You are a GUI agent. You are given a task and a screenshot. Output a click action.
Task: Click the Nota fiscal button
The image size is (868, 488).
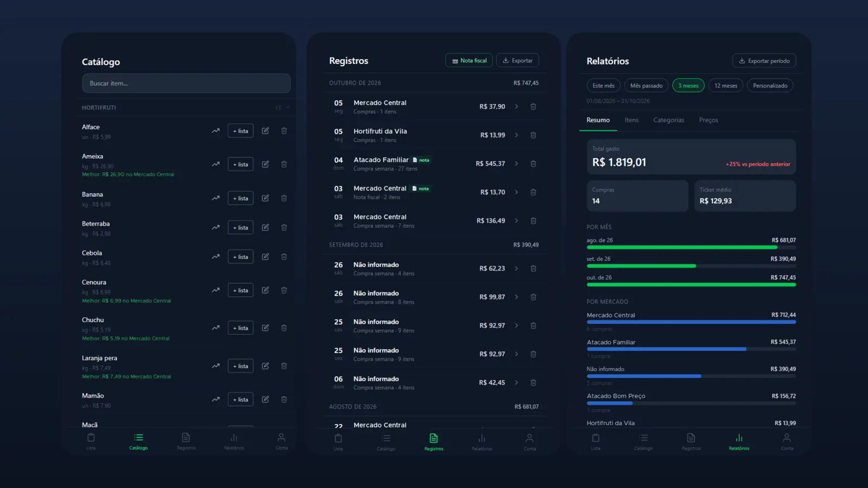click(469, 60)
